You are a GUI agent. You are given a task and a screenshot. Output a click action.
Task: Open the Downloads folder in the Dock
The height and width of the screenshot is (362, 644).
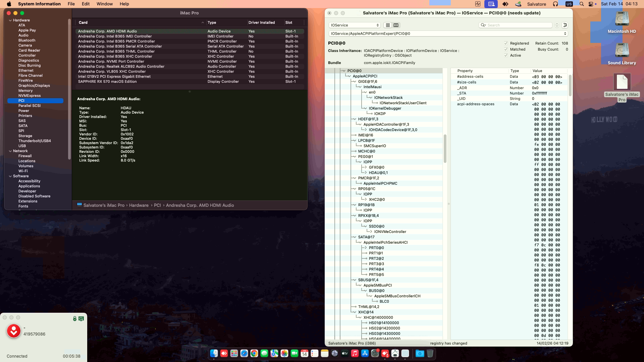[420, 353]
